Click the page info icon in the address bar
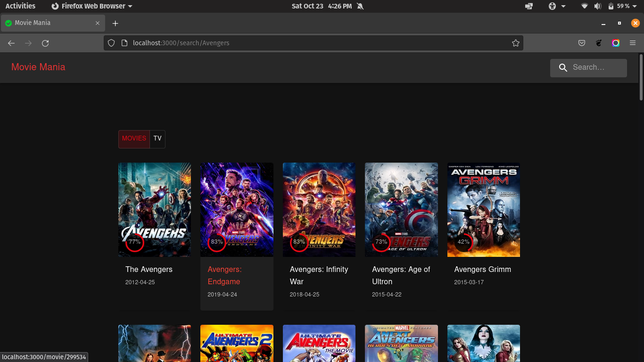The width and height of the screenshot is (644, 362). (x=124, y=43)
